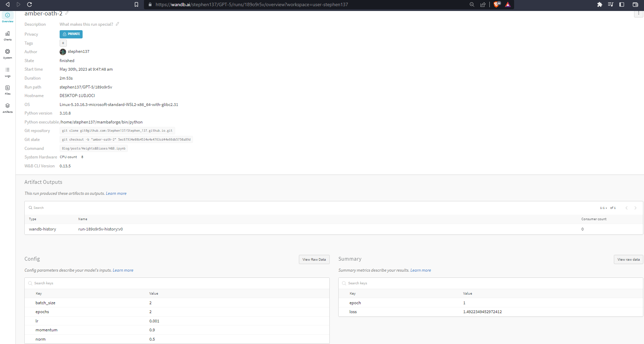Toggle browser sidebar panel icon

622,4
